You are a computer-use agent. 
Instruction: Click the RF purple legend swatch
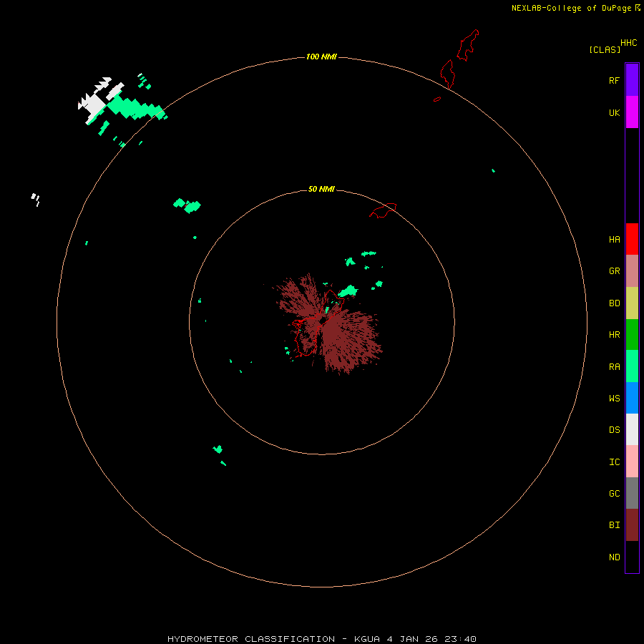(x=632, y=80)
